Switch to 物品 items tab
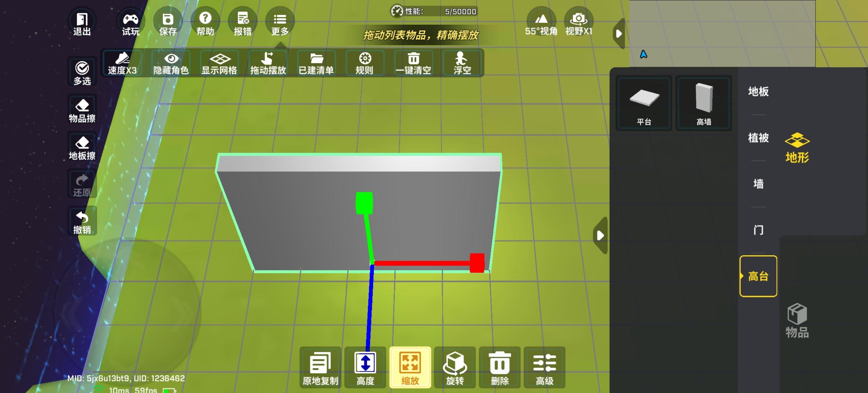Viewport: 868px width, 393px height. (x=797, y=321)
